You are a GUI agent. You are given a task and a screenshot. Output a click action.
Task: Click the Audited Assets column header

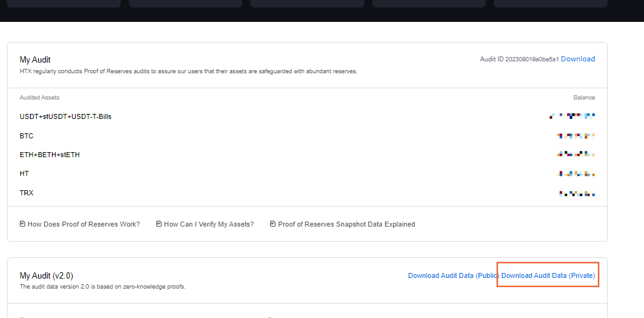39,98
